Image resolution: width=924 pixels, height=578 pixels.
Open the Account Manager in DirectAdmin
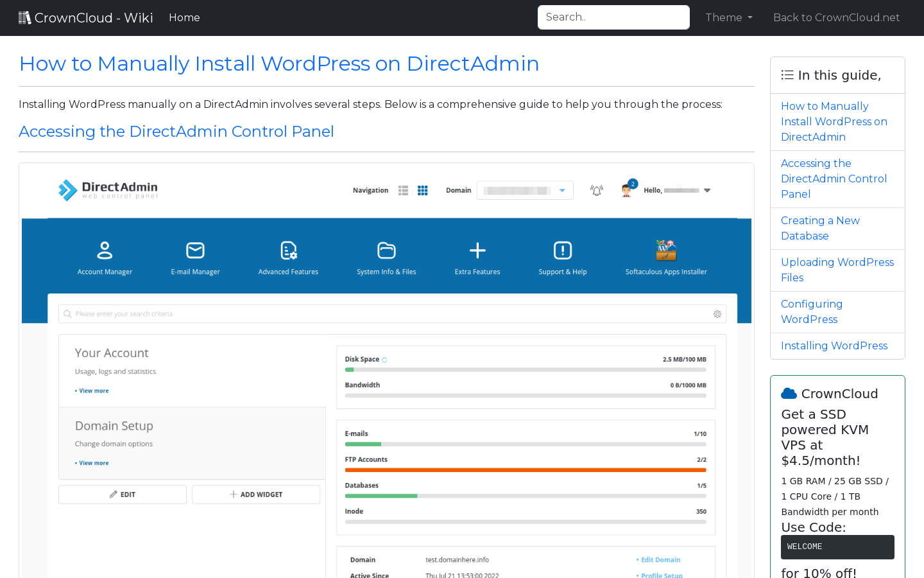pos(105,256)
